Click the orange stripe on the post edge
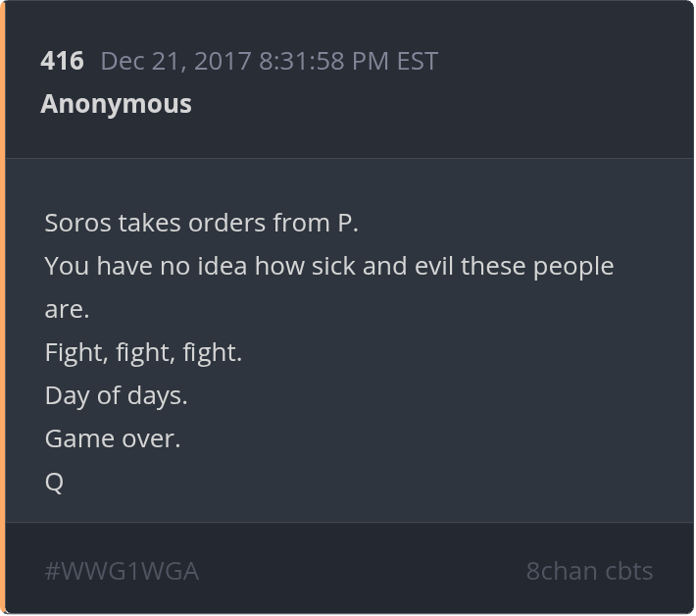 [x=3, y=308]
